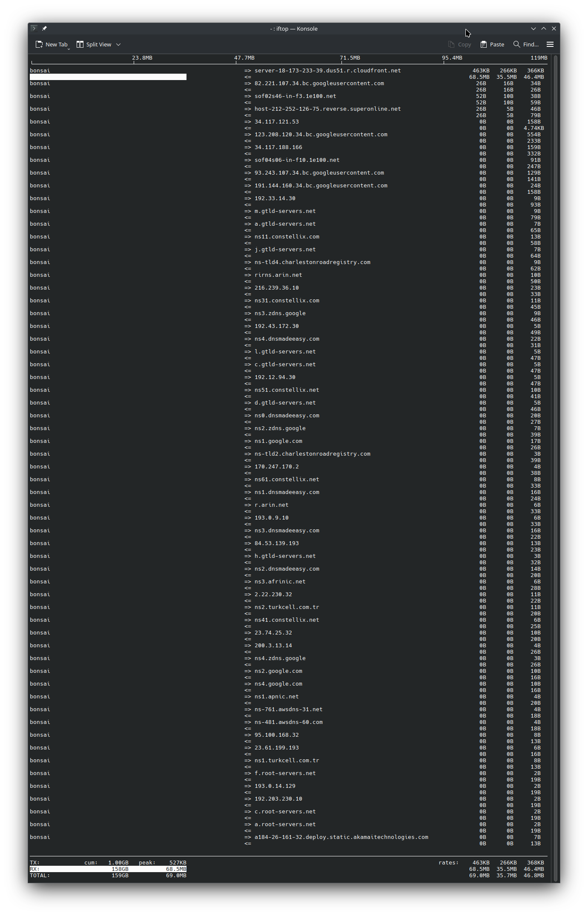
Task: Expand the Split View chevron menu
Action: click(x=118, y=44)
